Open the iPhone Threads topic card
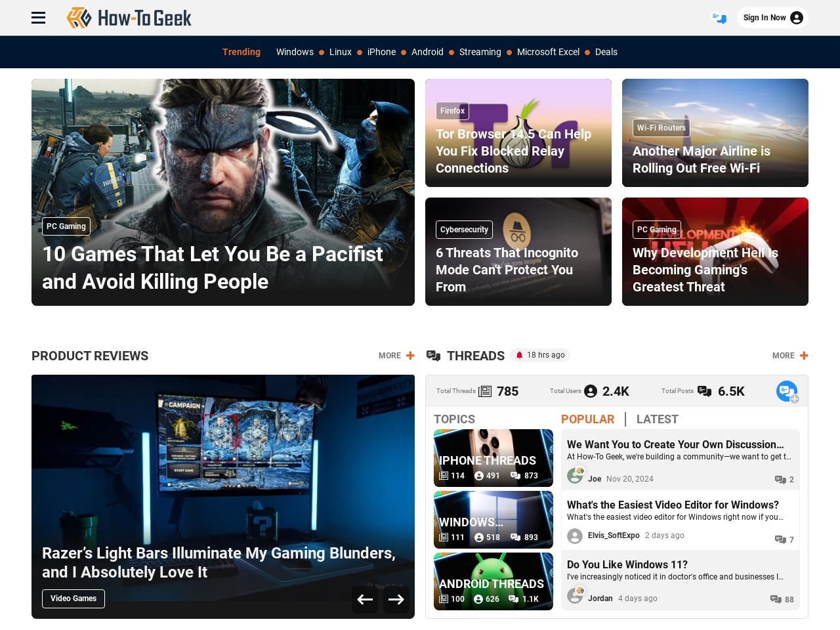This screenshot has width=840, height=630. click(x=493, y=458)
